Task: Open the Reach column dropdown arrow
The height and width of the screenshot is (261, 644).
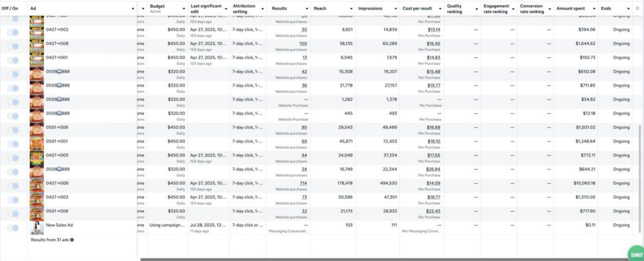Action: tap(351, 9)
